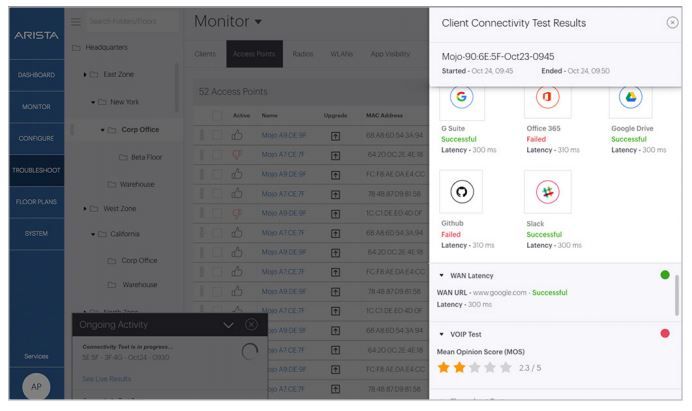Open the AP user avatar
Image resolution: width=692 pixels, height=411 pixels.
click(x=36, y=387)
